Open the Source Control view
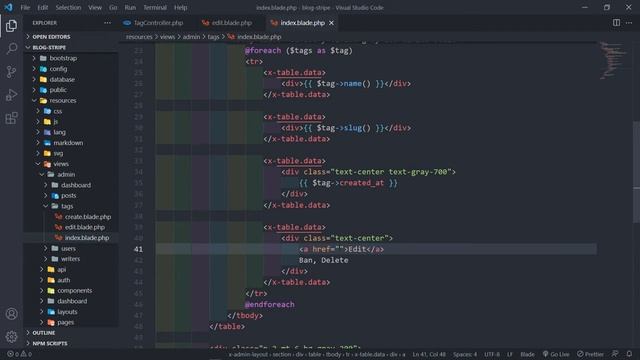The height and width of the screenshot is (360, 640). 11,72
